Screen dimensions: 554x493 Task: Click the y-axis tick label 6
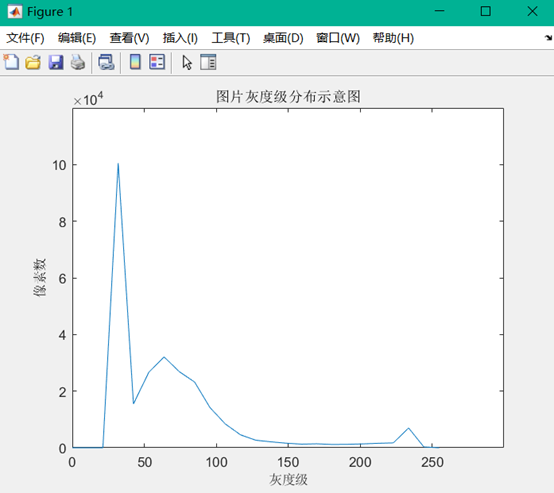63,278
